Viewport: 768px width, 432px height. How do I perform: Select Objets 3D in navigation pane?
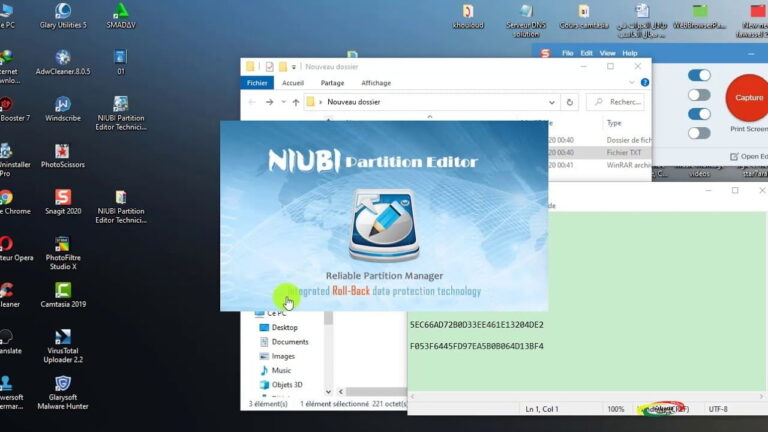[x=287, y=384]
